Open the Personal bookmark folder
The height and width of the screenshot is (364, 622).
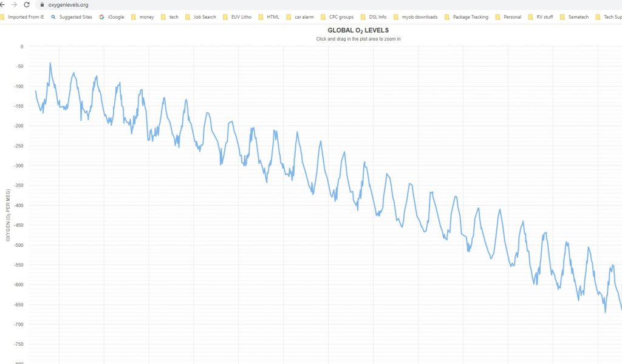click(508, 17)
